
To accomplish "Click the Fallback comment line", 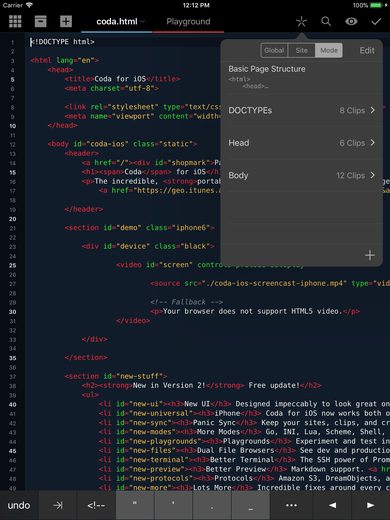I will point(186,302).
